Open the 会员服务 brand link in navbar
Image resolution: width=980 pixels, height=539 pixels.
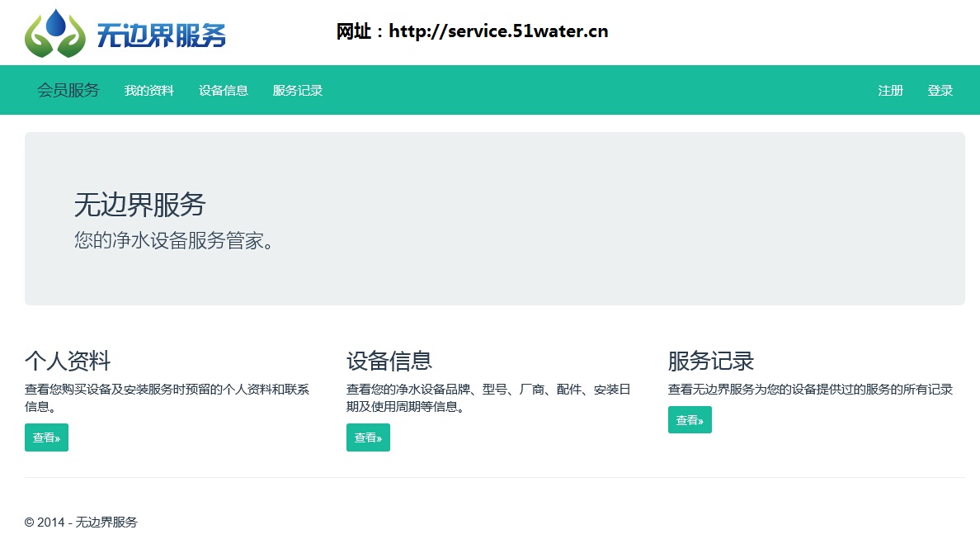click(x=68, y=90)
